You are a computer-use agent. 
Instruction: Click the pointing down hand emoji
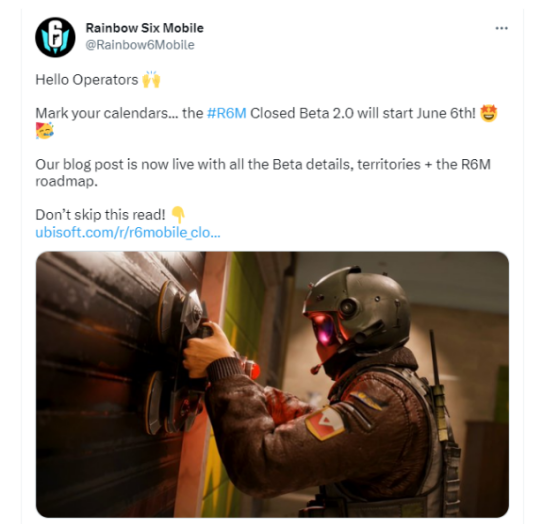click(178, 215)
